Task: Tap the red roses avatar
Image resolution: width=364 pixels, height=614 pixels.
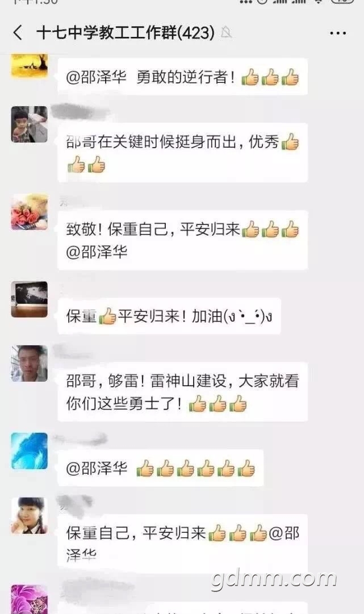Action: pyautogui.click(x=30, y=212)
